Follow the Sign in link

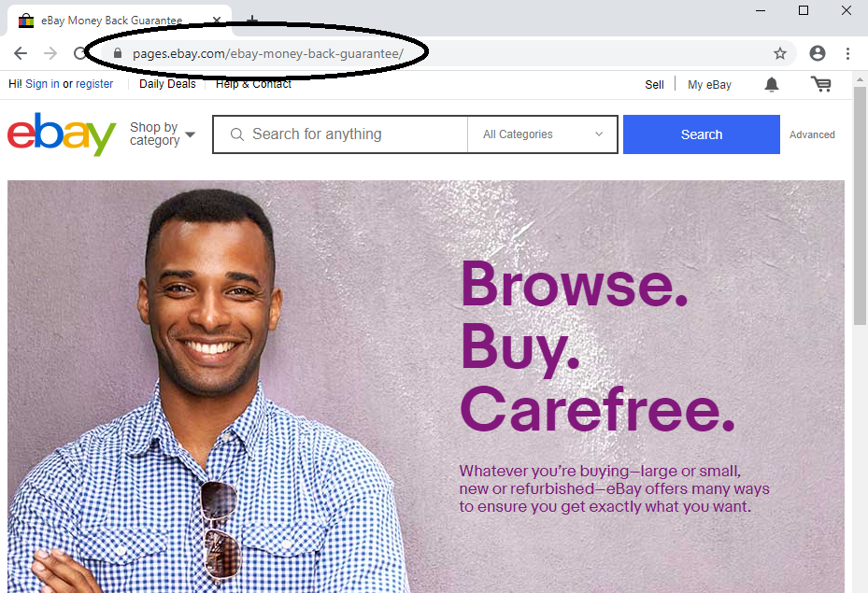point(42,83)
